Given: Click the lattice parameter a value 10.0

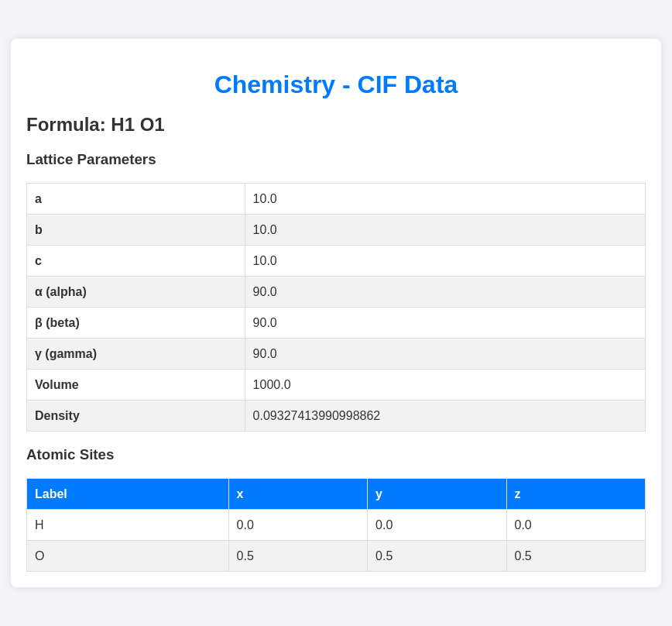Looking at the screenshot, I should coord(265,199).
